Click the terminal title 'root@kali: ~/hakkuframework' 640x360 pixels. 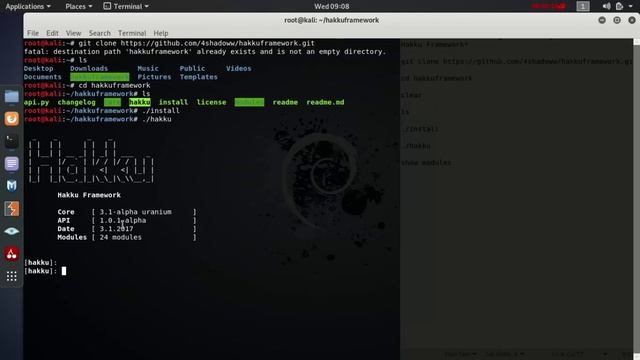(x=331, y=20)
